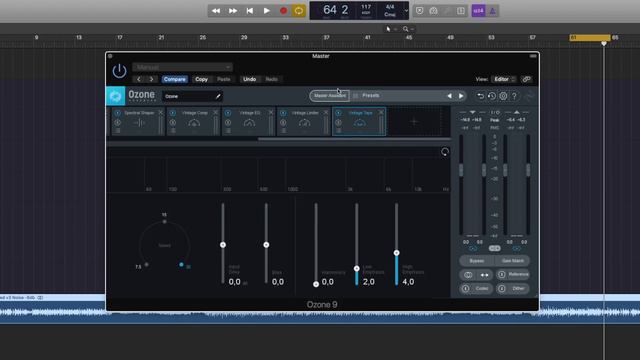The image size is (640, 360).
Task: Toggle the yellow cycle mode button
Action: [x=299, y=11]
